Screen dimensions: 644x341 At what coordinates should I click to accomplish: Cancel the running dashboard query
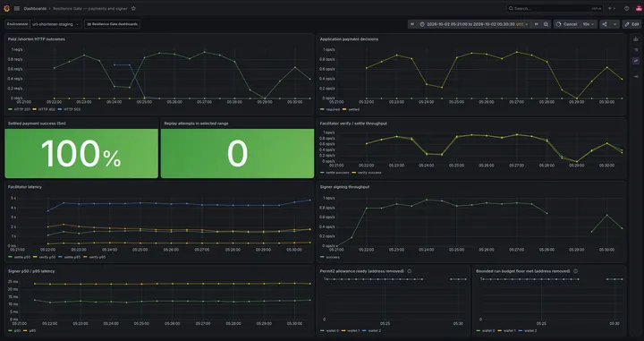coord(567,24)
